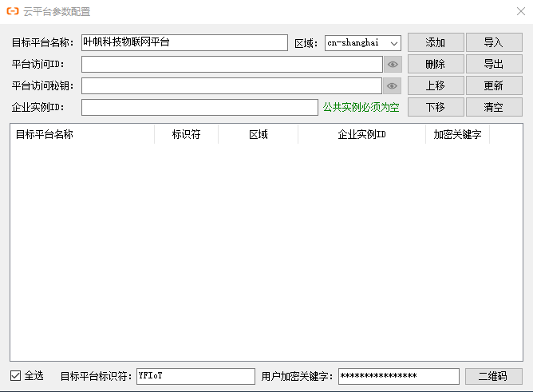This screenshot has height=392, width=533.
Task: Sort by 标识符 column header
Action: click(x=186, y=134)
